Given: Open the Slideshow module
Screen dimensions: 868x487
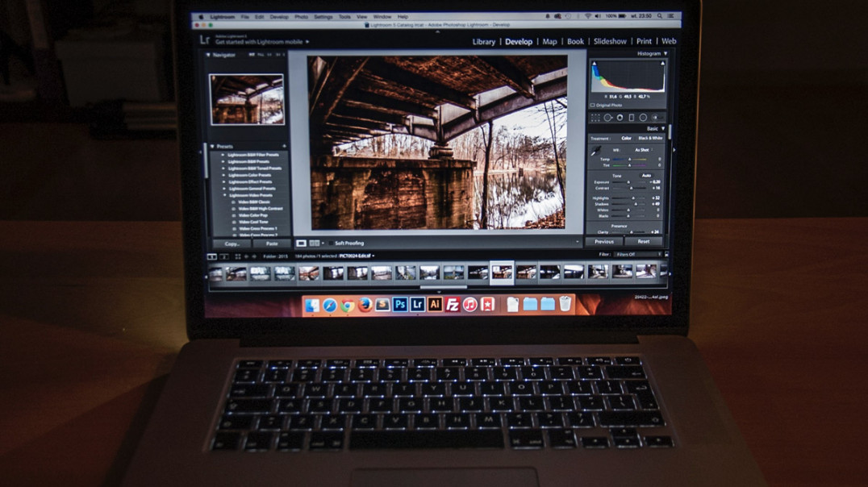Looking at the screenshot, I should (610, 41).
